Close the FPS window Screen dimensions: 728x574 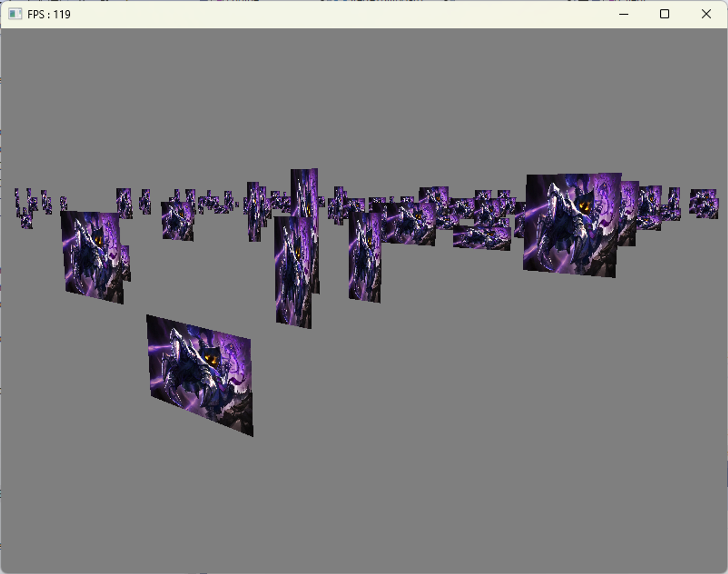pyautogui.click(x=706, y=14)
